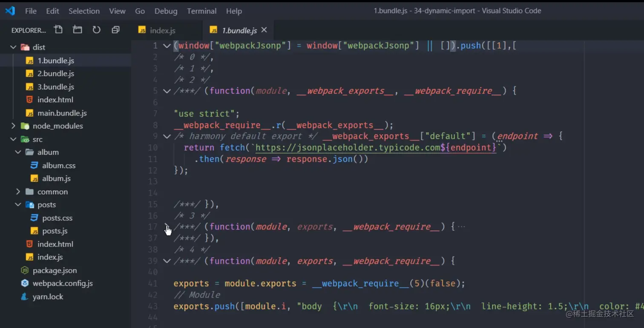Click the HTML icon of dist index.html
This screenshot has height=328, width=644.
click(x=29, y=100)
